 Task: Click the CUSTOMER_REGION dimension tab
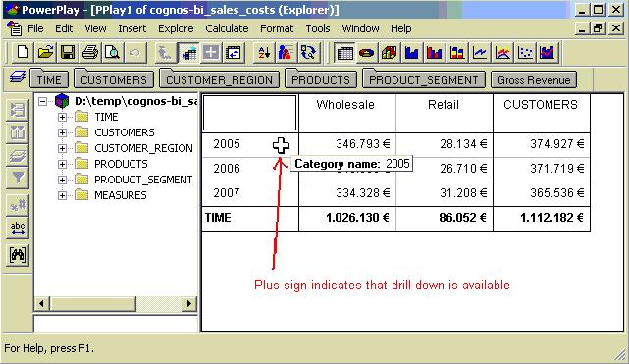(x=219, y=79)
